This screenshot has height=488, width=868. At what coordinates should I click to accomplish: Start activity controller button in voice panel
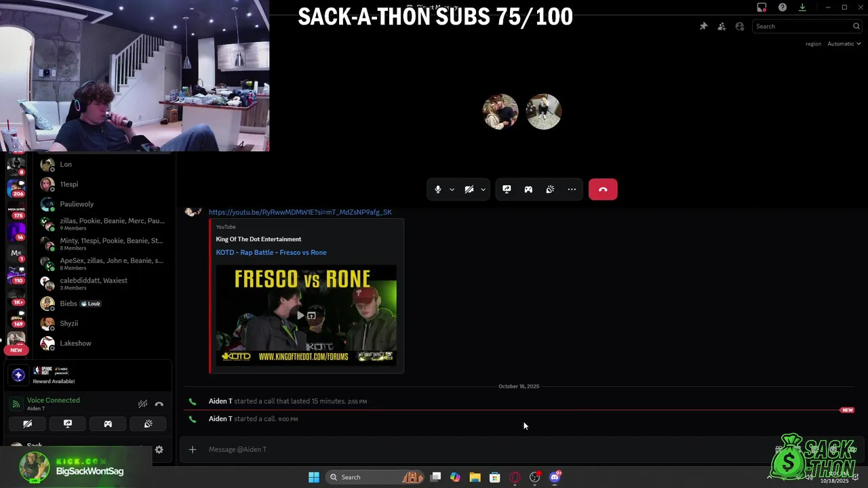click(x=108, y=424)
